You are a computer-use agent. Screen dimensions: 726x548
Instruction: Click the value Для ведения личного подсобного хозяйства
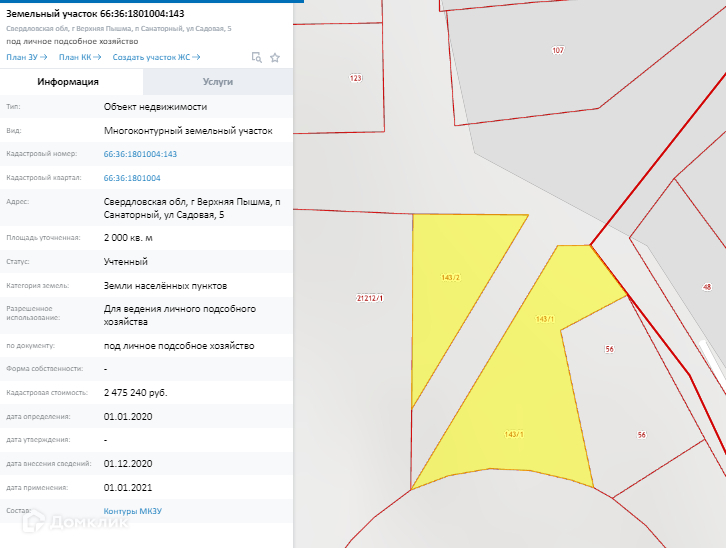click(180, 315)
